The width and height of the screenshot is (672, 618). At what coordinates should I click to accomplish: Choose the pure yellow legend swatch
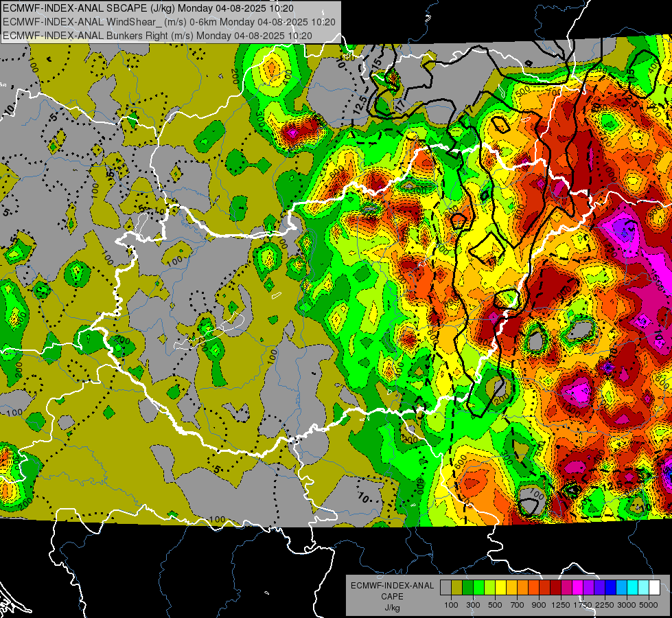(x=500, y=587)
